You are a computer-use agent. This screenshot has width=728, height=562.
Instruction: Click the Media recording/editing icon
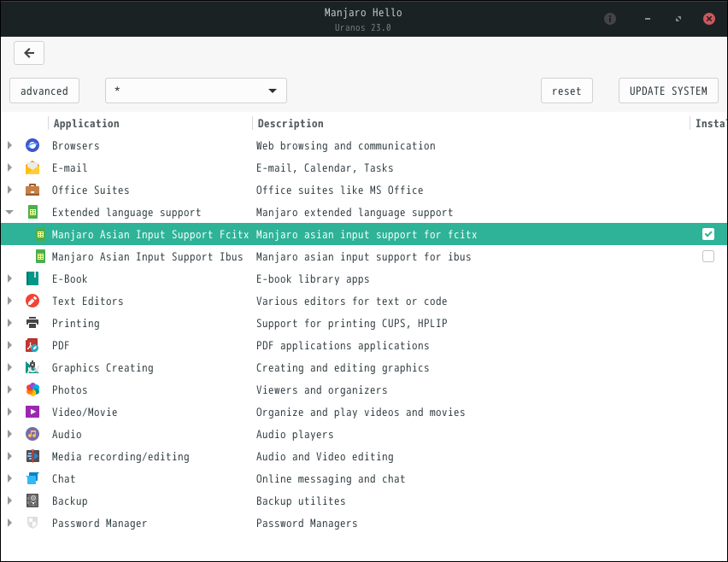[x=32, y=456]
